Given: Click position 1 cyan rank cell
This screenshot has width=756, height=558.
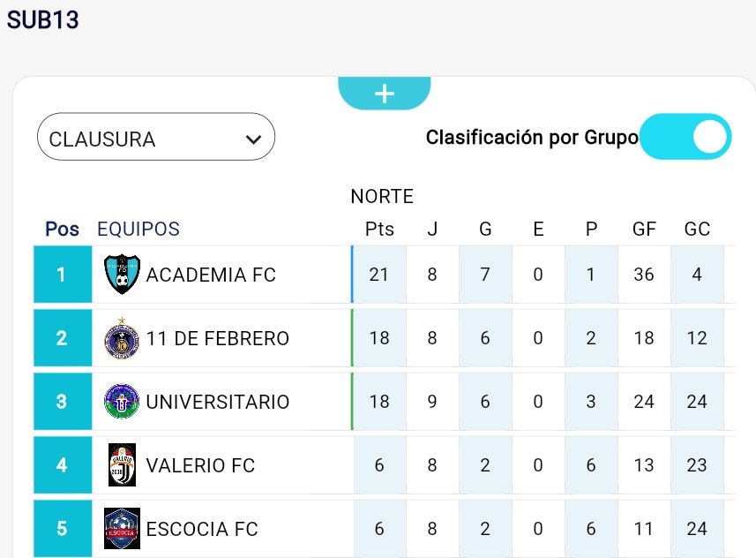Looking at the screenshot, I should [x=61, y=275].
